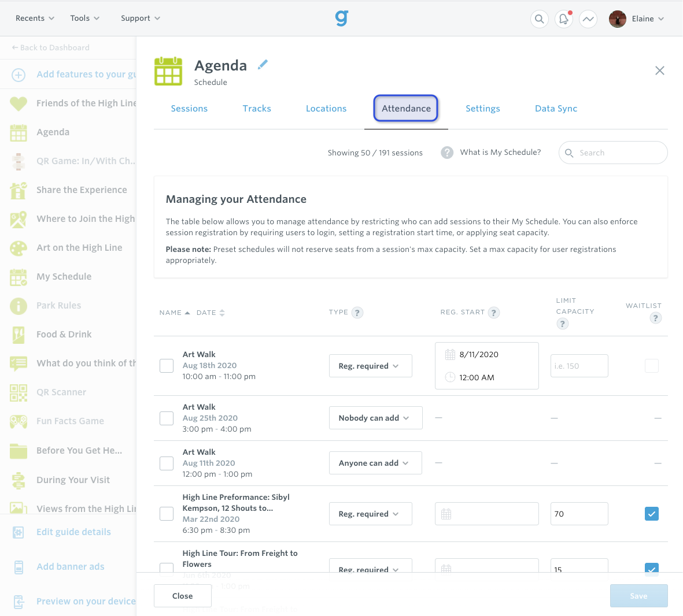Click the Save button
Image resolution: width=683 pixels, height=616 pixels.
638,595
